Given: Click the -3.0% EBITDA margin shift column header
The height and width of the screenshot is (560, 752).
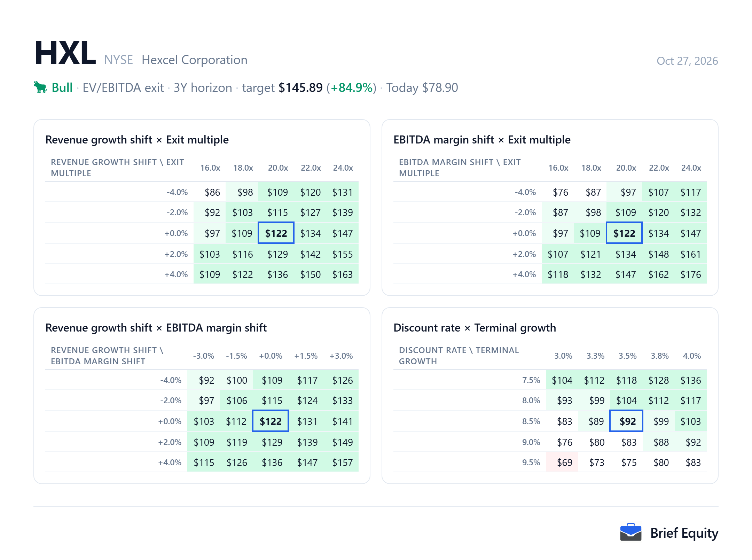Looking at the screenshot, I should (x=204, y=356).
